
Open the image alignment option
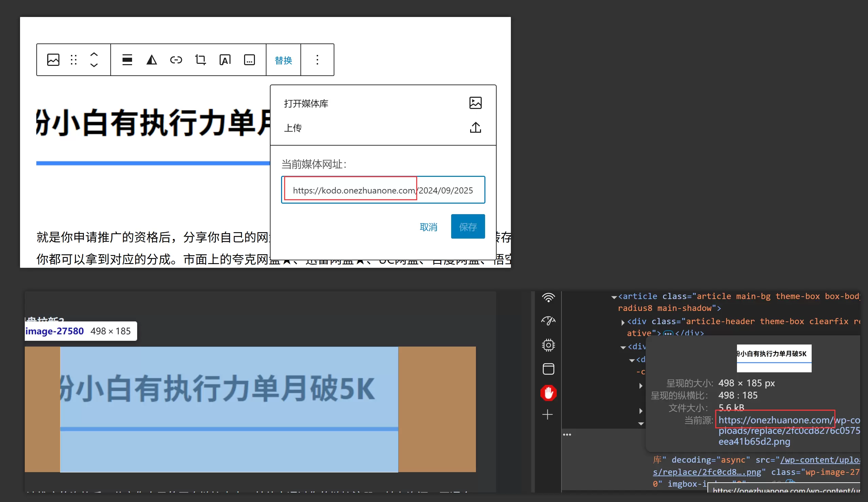(127, 60)
